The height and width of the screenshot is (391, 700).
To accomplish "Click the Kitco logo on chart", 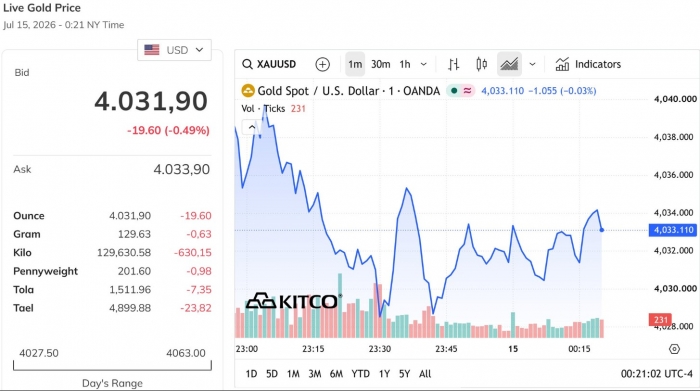I will [293, 301].
